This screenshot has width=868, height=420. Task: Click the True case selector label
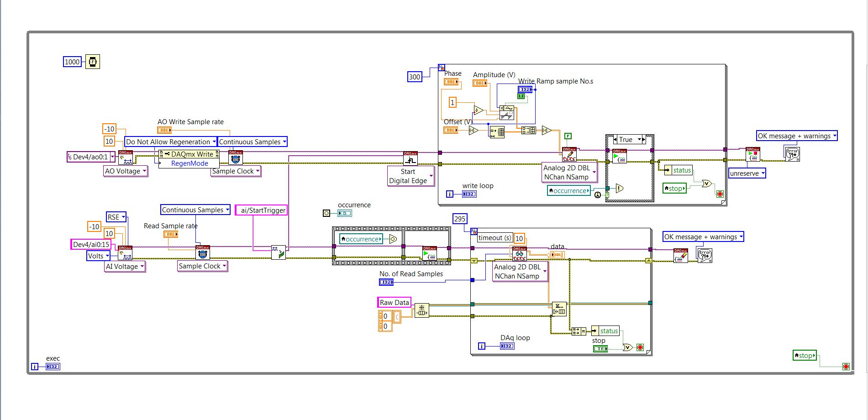coord(626,140)
